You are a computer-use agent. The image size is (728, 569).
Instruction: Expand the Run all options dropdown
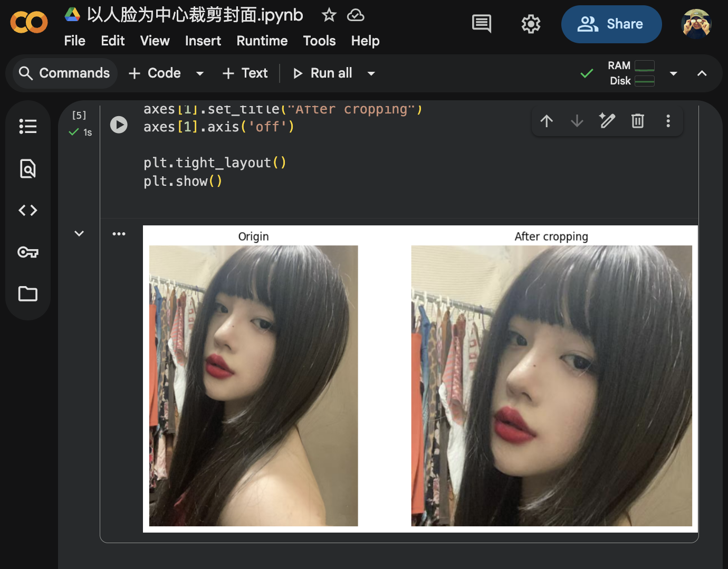tap(371, 74)
